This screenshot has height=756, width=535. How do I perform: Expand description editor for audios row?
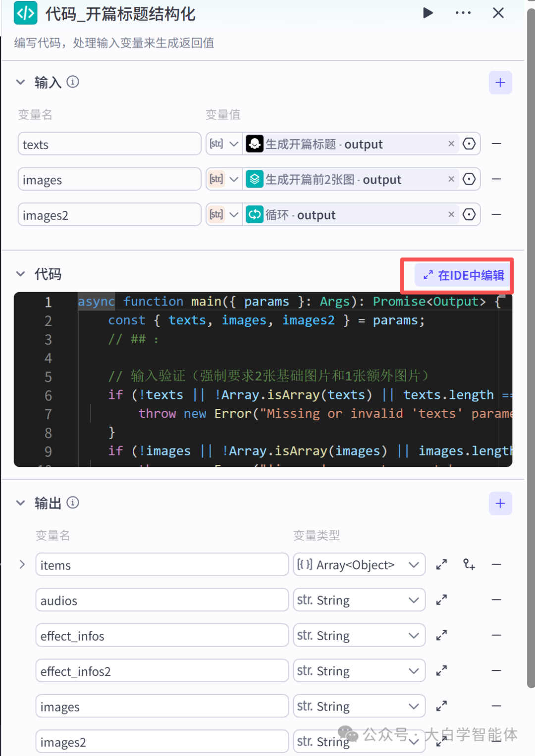click(441, 600)
